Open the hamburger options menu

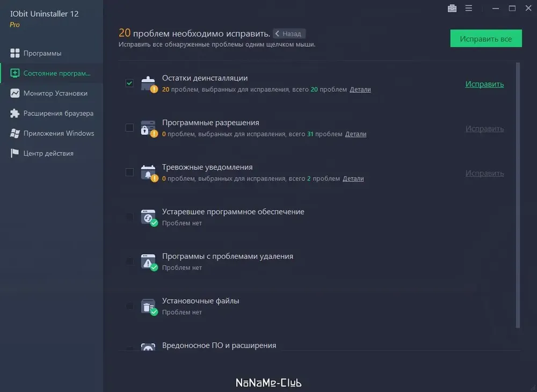(x=468, y=8)
